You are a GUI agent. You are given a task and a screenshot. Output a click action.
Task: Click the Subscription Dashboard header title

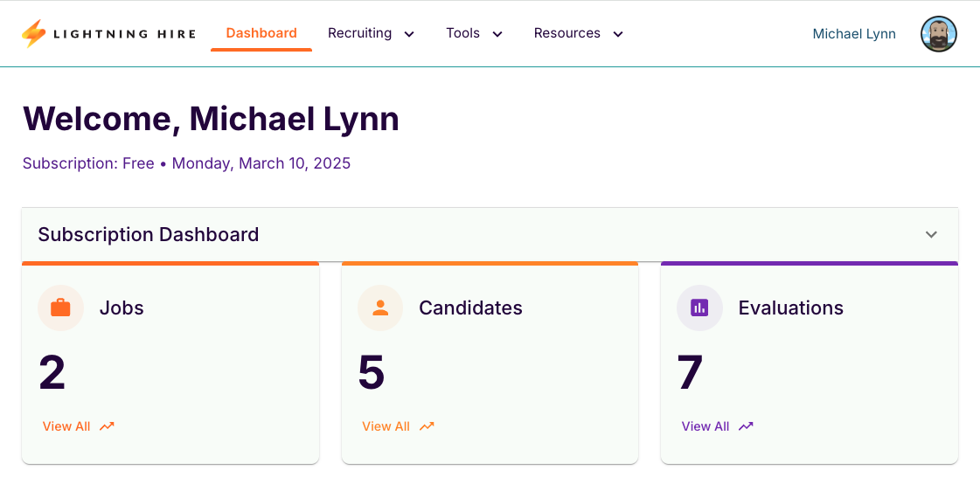pyautogui.click(x=149, y=234)
